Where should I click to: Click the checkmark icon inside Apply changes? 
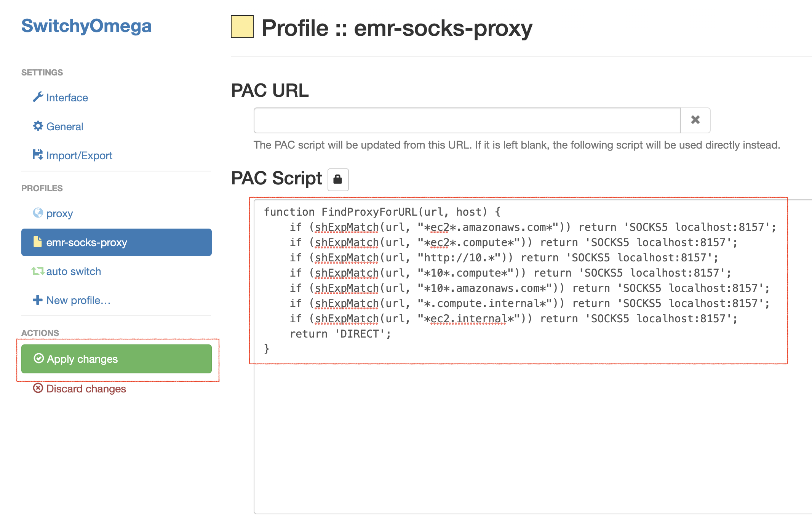click(x=39, y=359)
